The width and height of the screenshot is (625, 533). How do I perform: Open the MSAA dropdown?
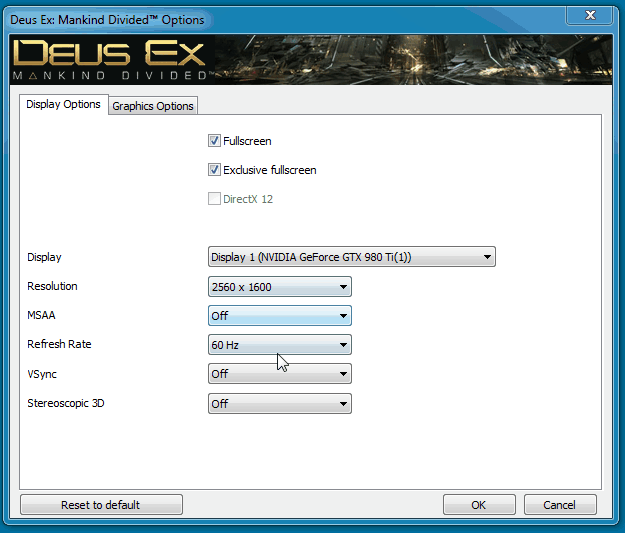pos(280,316)
